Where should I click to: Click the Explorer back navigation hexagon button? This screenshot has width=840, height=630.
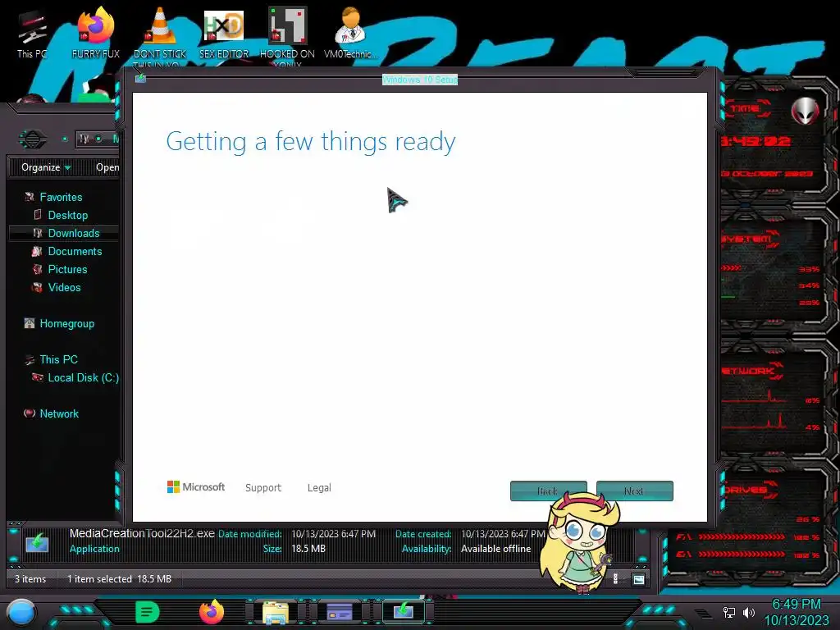tap(33, 139)
